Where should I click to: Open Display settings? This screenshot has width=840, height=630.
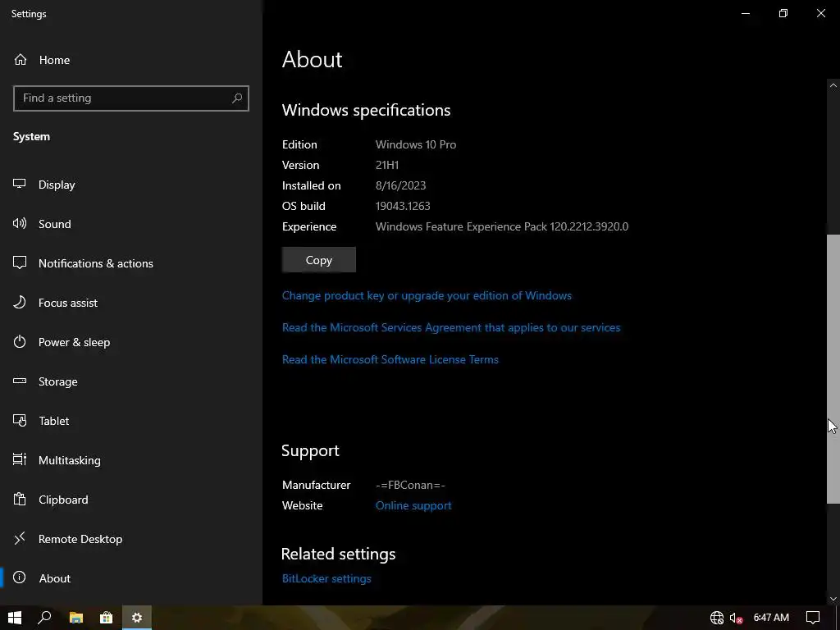57,185
